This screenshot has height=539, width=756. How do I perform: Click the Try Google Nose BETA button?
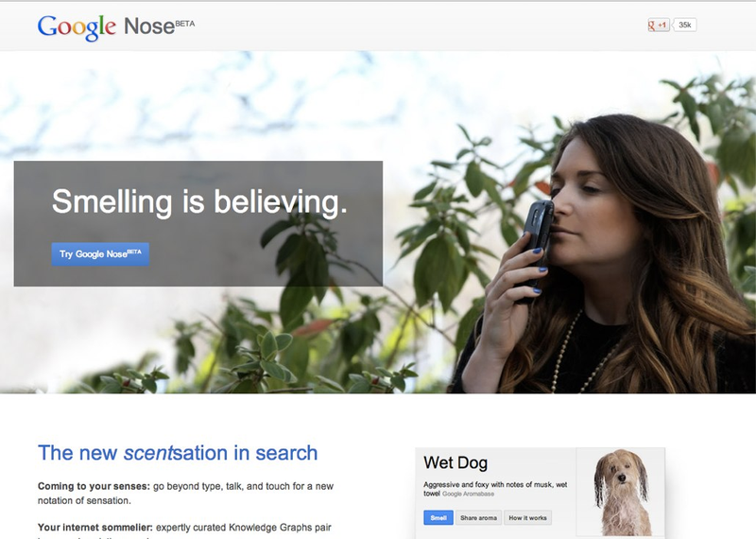(x=100, y=254)
